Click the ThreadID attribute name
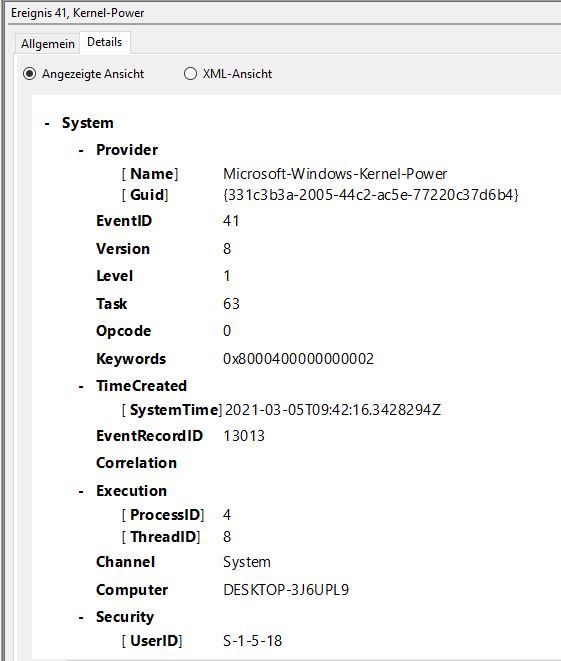 [163, 537]
